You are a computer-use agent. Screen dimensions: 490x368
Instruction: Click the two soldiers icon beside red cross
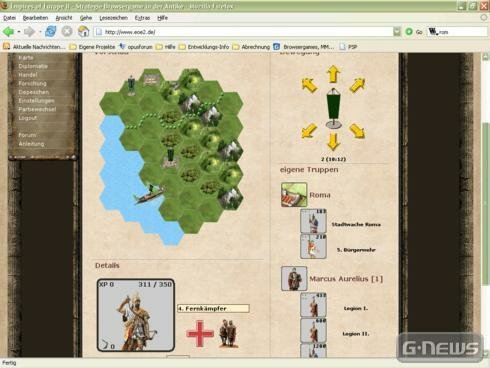tap(228, 333)
